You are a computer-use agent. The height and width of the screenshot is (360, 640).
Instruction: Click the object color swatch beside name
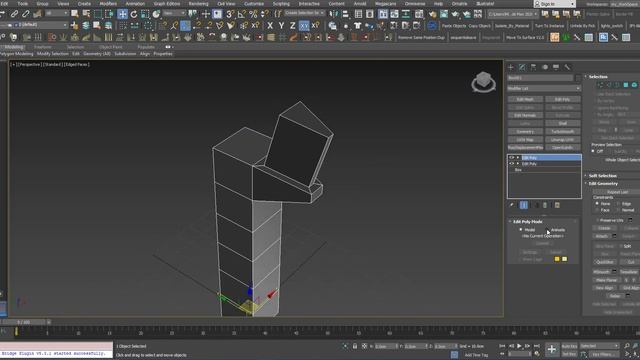coord(578,78)
